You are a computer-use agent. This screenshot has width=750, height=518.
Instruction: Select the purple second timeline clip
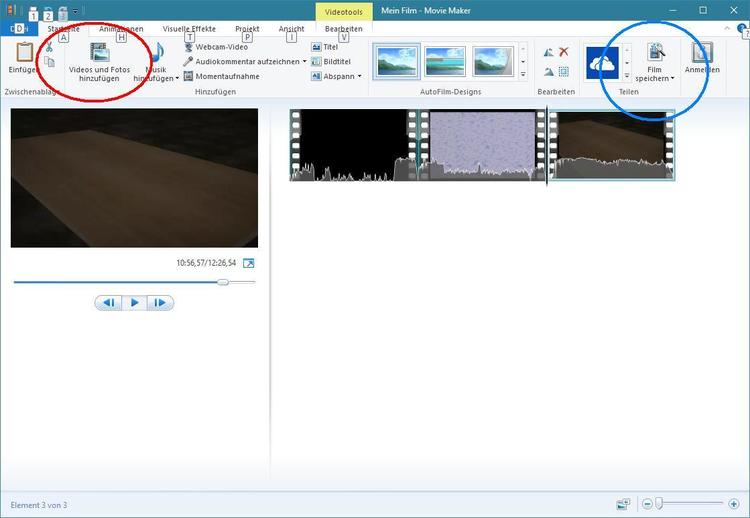click(483, 145)
